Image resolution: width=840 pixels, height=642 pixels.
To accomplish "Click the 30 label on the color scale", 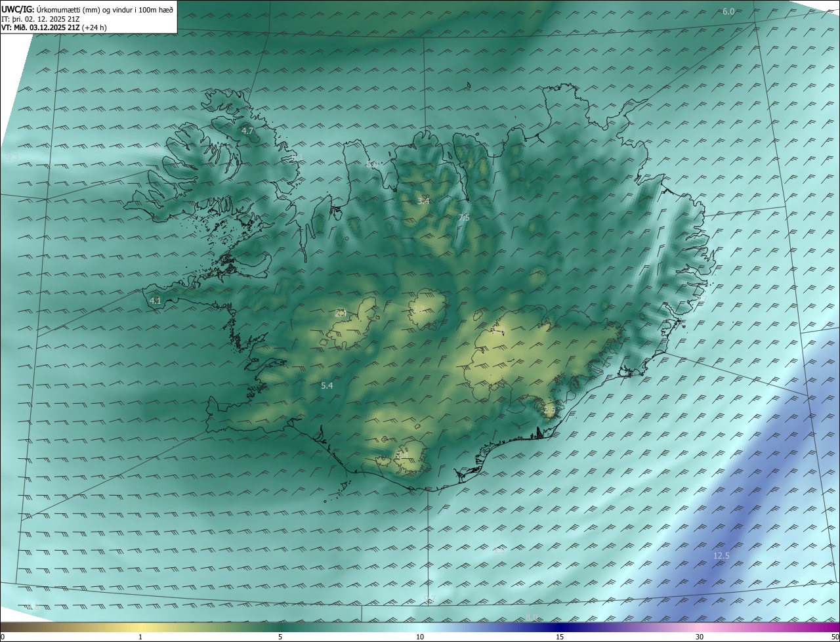I will point(700,637).
